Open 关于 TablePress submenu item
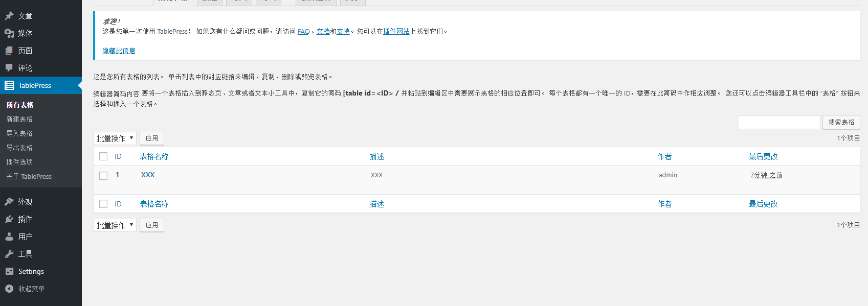 [29, 176]
